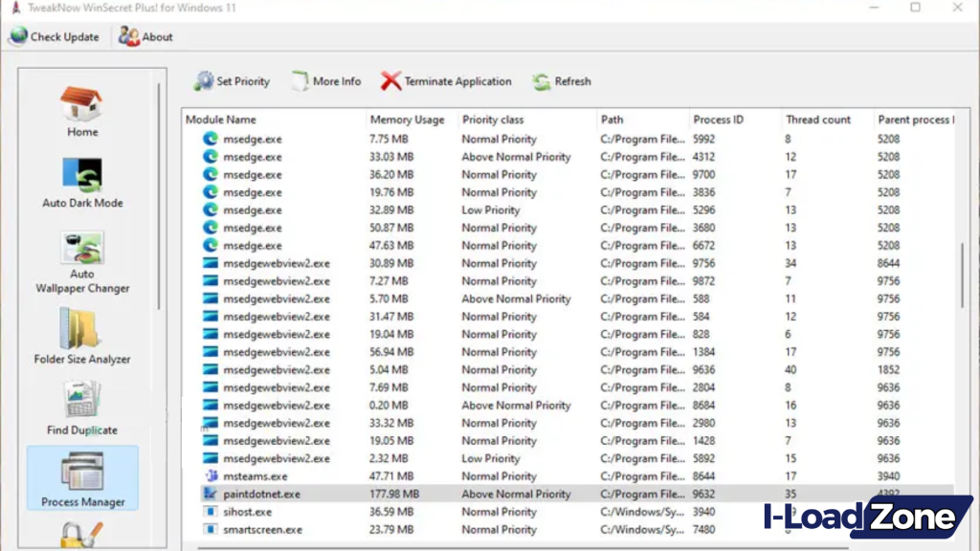Sort by Path column header

[x=643, y=120]
